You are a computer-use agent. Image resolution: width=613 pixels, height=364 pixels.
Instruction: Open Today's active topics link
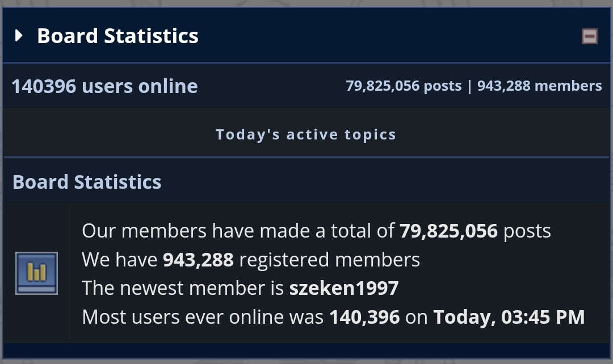coord(306,134)
